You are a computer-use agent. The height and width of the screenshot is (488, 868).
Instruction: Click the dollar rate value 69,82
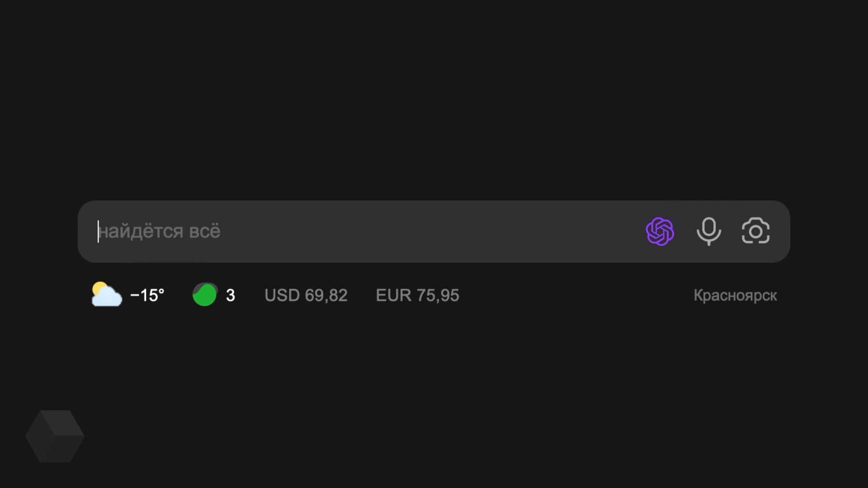point(326,296)
